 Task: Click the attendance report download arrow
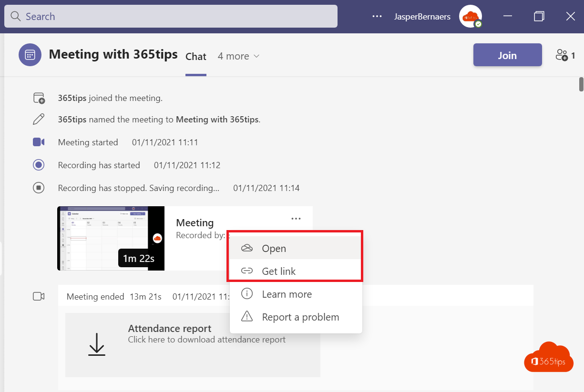click(x=97, y=344)
